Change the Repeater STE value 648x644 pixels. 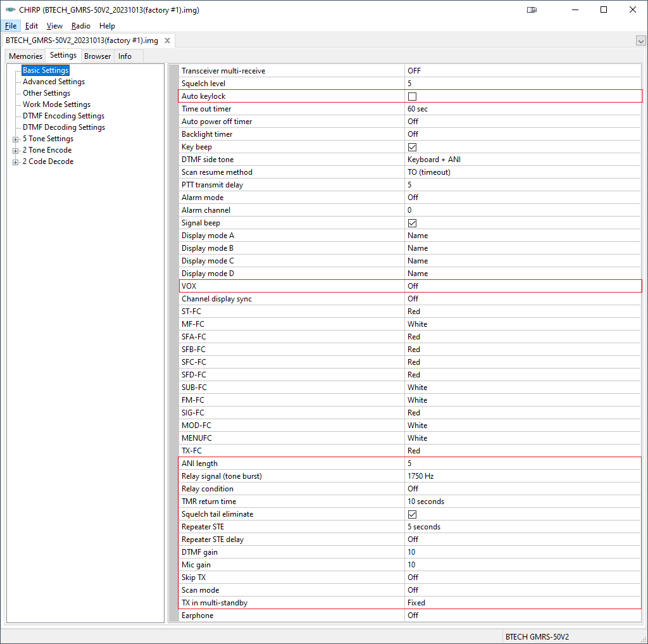click(522, 527)
